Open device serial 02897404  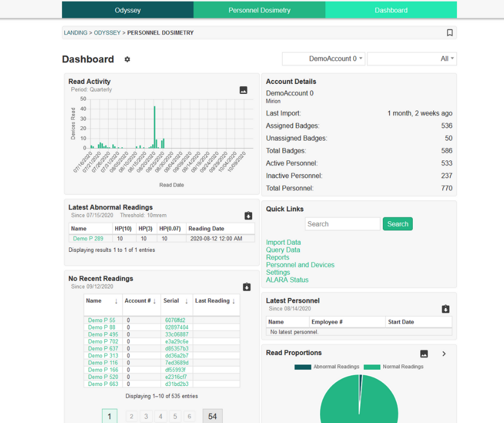(177, 327)
